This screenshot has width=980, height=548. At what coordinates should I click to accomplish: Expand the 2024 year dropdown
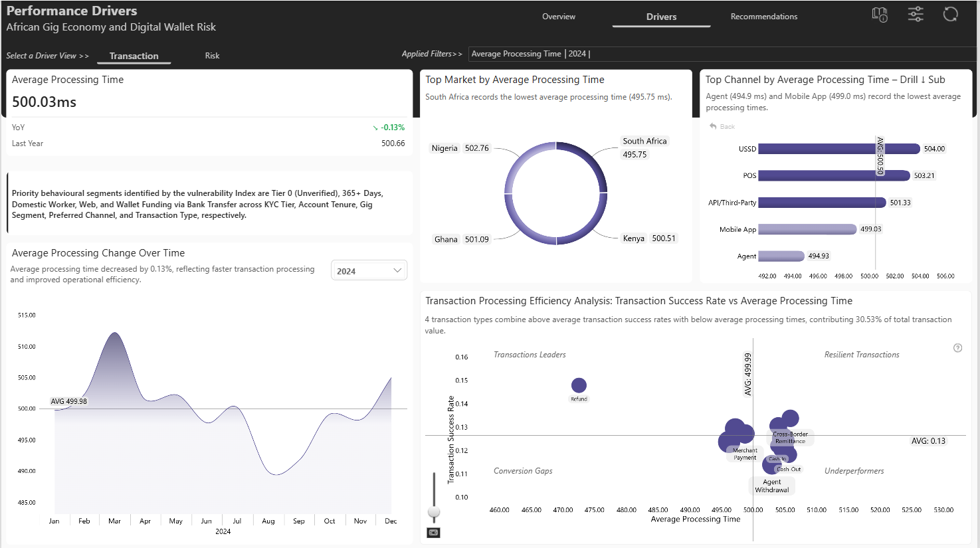pos(369,270)
